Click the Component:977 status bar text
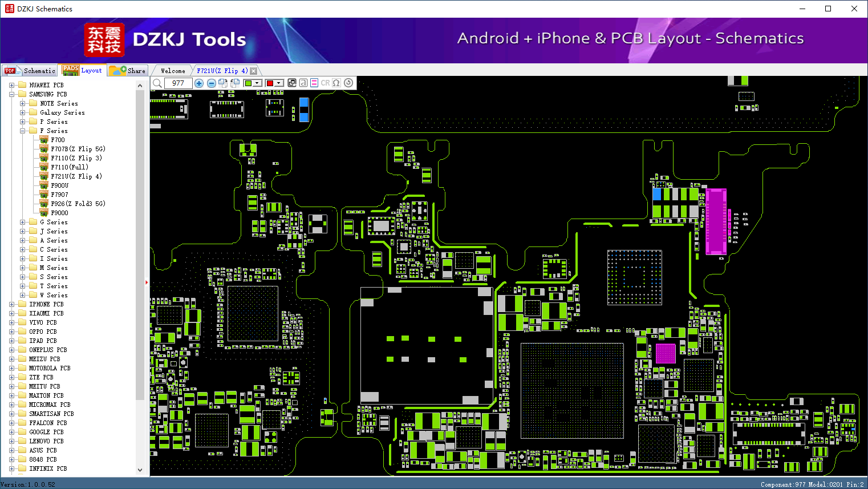 pyautogui.click(x=783, y=484)
